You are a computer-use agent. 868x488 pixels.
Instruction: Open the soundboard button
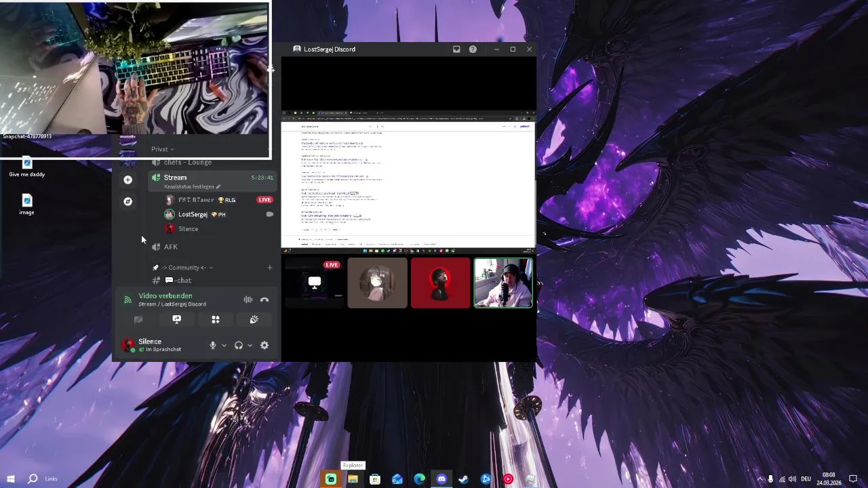point(254,319)
